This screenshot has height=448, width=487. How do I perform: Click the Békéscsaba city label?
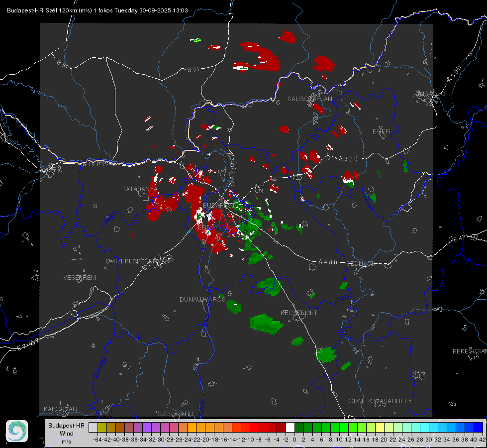[x=469, y=351]
